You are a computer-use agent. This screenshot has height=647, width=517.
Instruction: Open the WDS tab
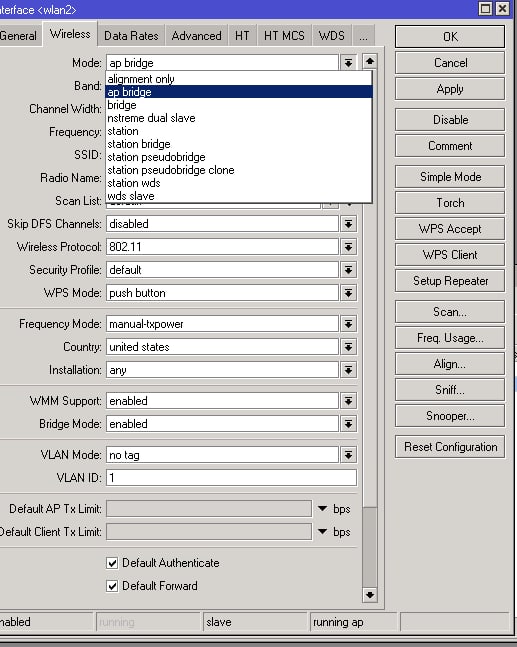tap(332, 36)
